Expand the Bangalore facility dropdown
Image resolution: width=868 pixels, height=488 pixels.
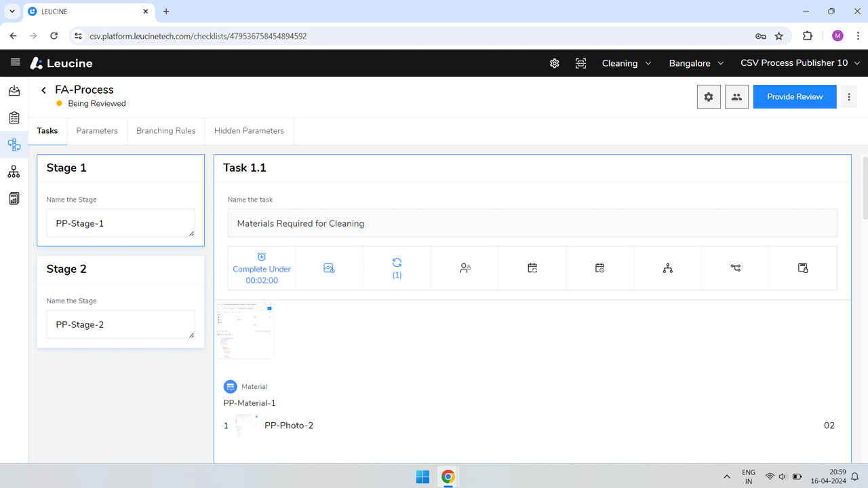point(696,63)
